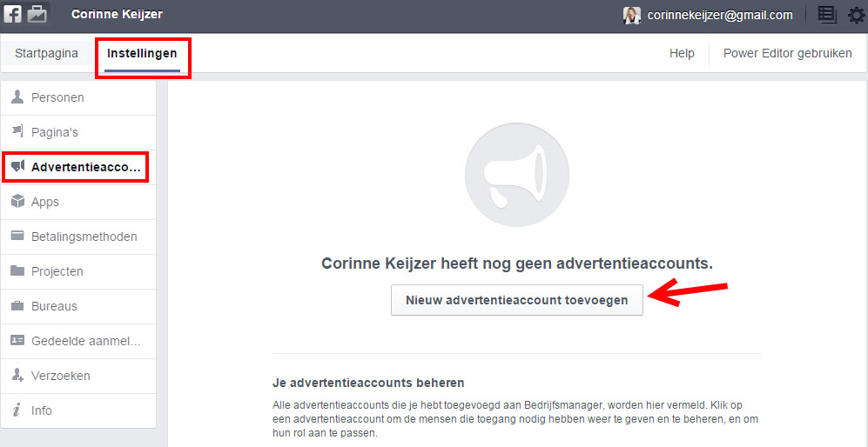868x447 pixels.
Task: Open Verzoeken in the sidebar
Action: (78, 377)
